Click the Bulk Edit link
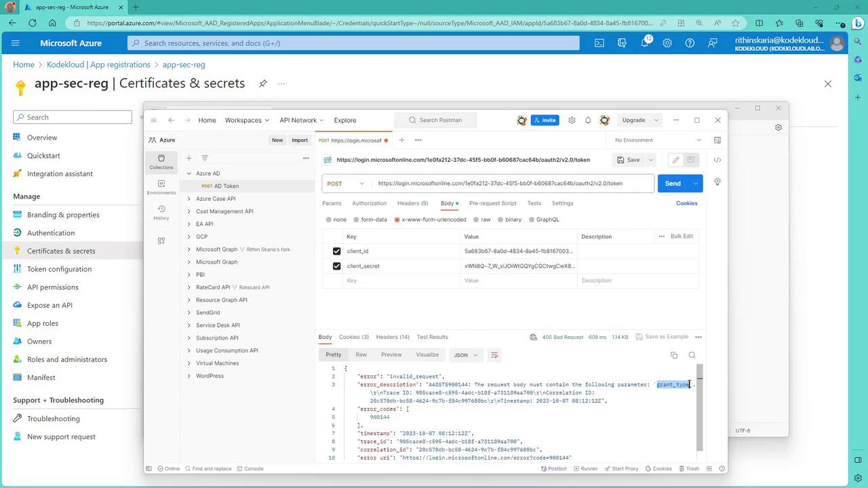 pos(682,237)
